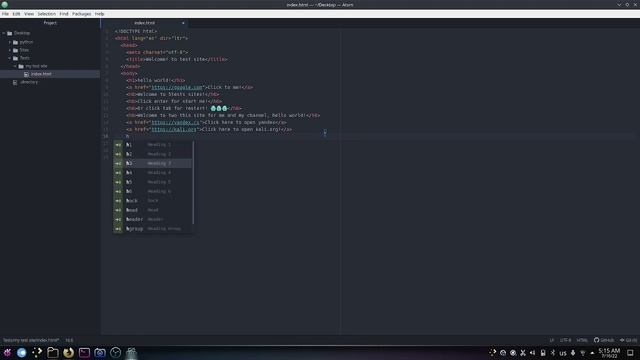
Task: Select the Project panel tab
Action: point(50,23)
